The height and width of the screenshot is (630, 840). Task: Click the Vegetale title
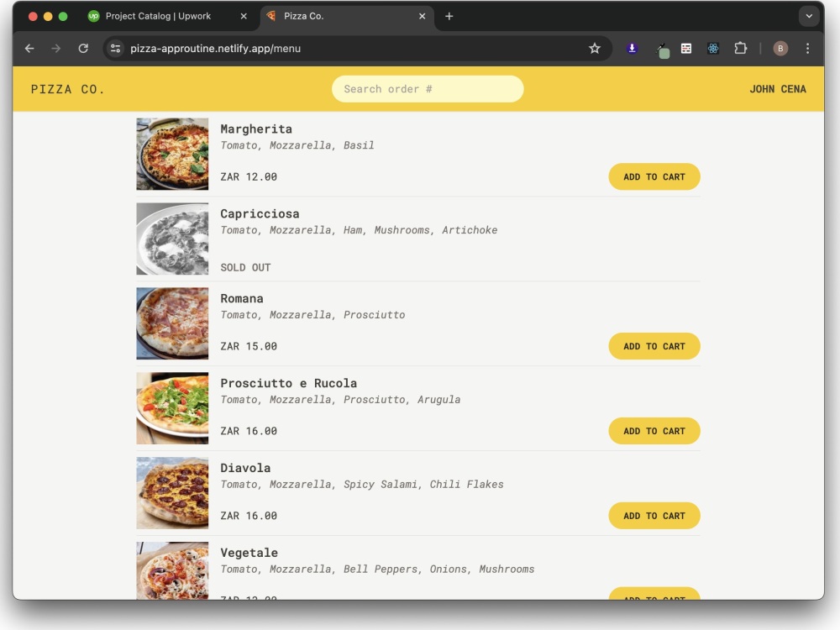tap(249, 553)
